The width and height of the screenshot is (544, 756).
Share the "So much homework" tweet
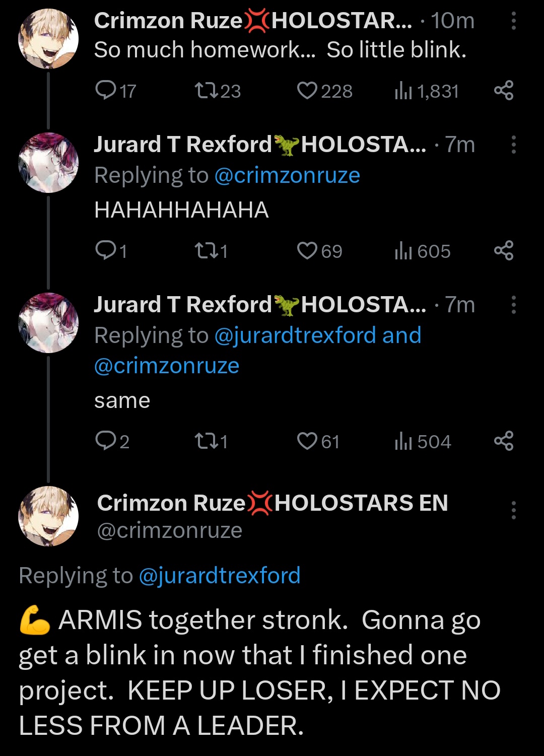(503, 91)
